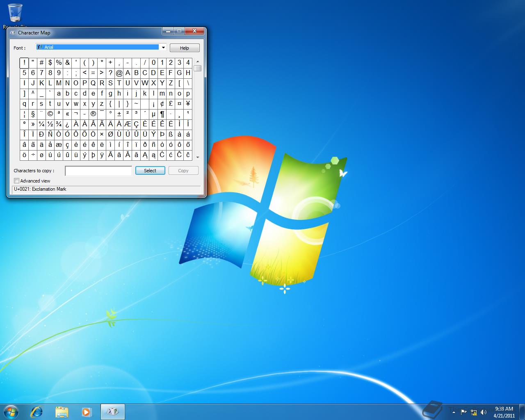
Task: Select the lowercase ø character
Action: click(x=41, y=155)
